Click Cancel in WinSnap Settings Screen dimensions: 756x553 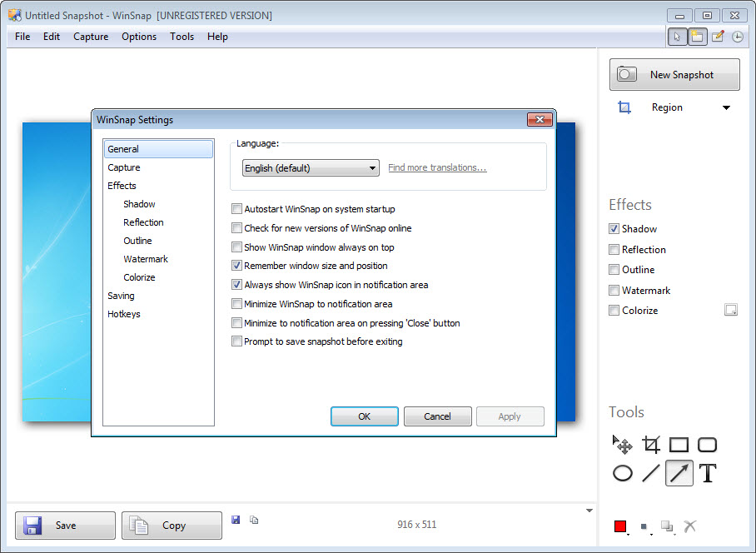(437, 416)
